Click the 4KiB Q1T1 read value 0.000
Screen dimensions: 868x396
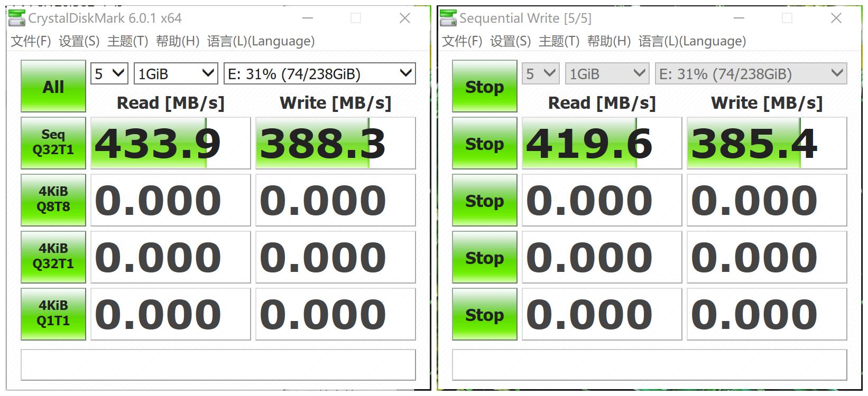click(171, 314)
